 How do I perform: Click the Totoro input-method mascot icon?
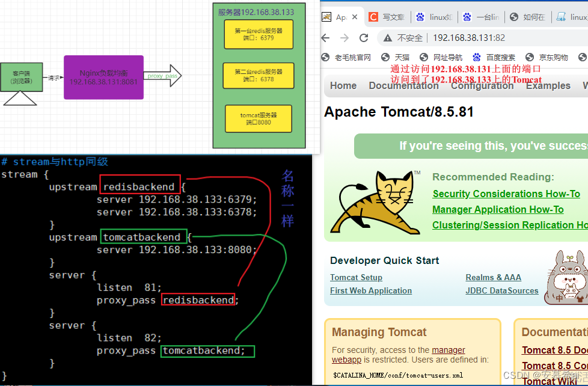tap(566, 278)
